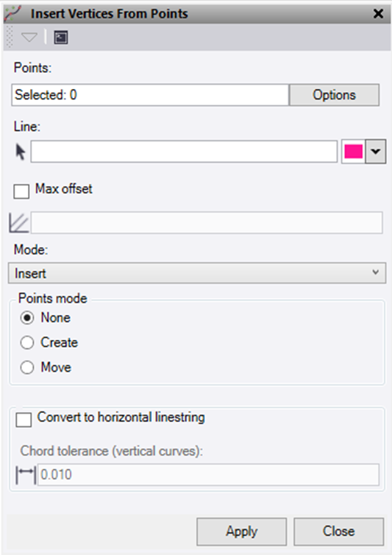This screenshot has width=392, height=555.
Task: Click the Options button next to Points
Action: pos(334,95)
